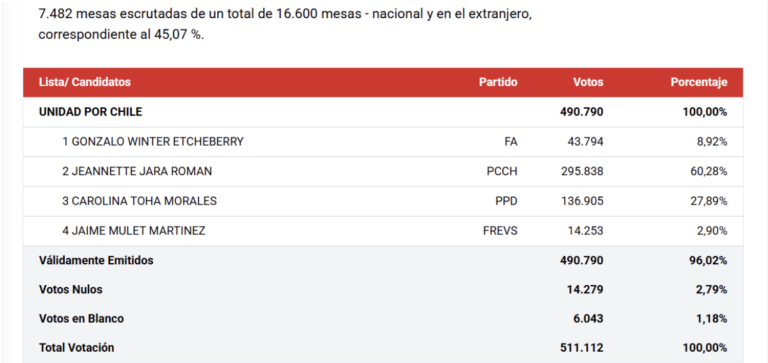This screenshot has width=768, height=363.
Task: Select candidate Gonzalo Winter Etcheberry
Action: tap(152, 142)
